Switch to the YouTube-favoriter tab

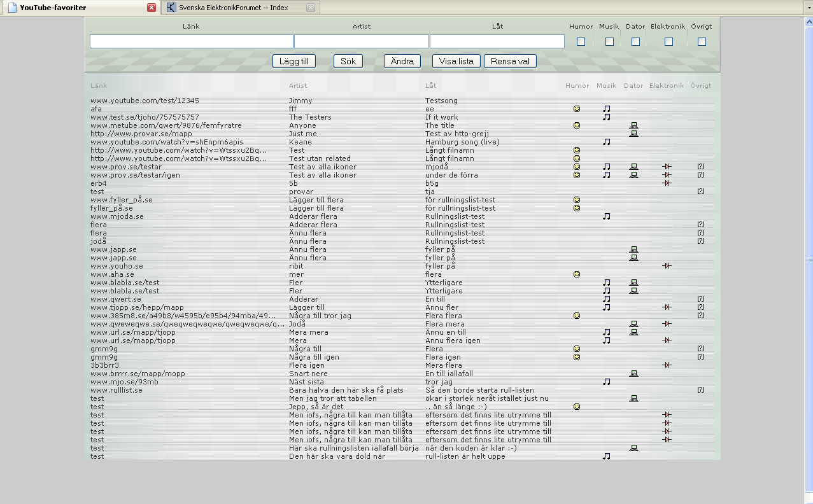tap(80, 8)
